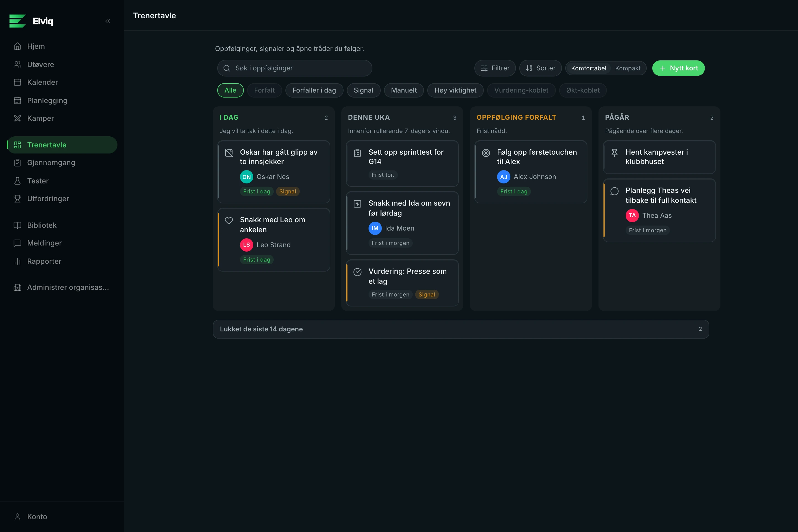Create a new card with Nytt kort
This screenshot has height=532, width=798.
pos(678,68)
